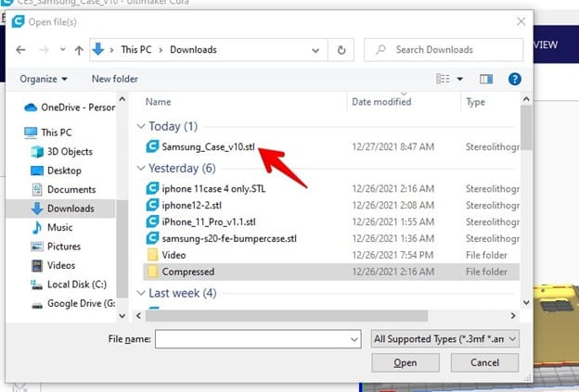Viewport: 579px width, 392px height.
Task: Select the iPhone_11_Pro_v1.1.stl file
Action: [209, 222]
